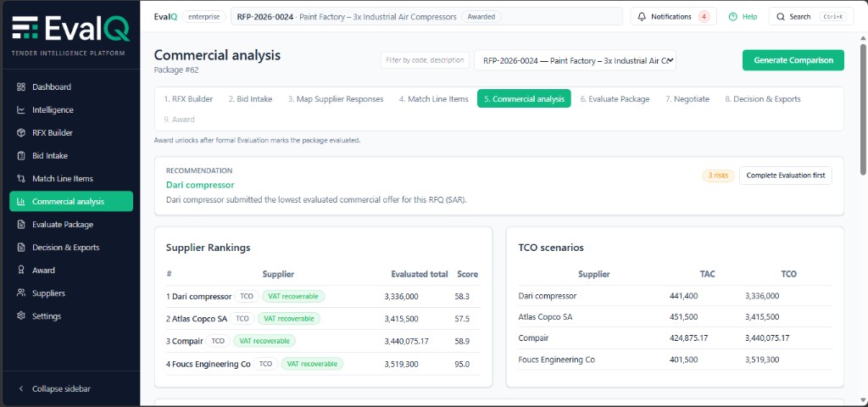Image resolution: width=868 pixels, height=407 pixels.
Task: Click TCO tag on Dari compressor row
Action: point(247,296)
